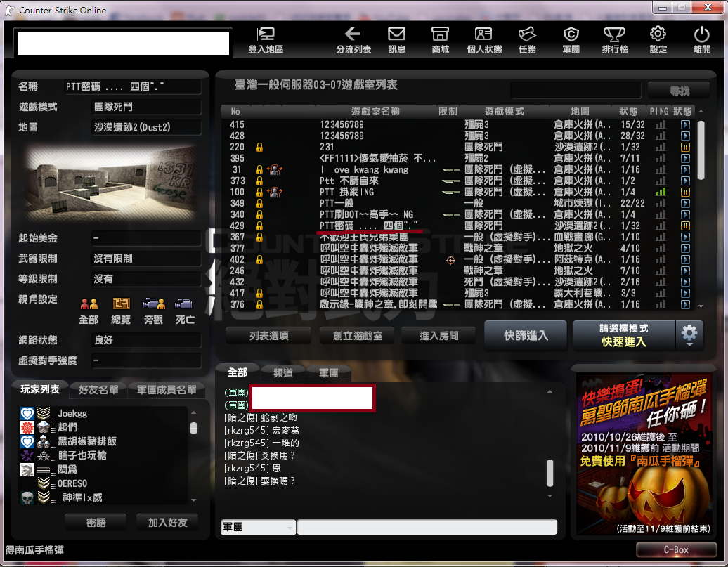Click the 快速進入 quick join button

point(624,335)
